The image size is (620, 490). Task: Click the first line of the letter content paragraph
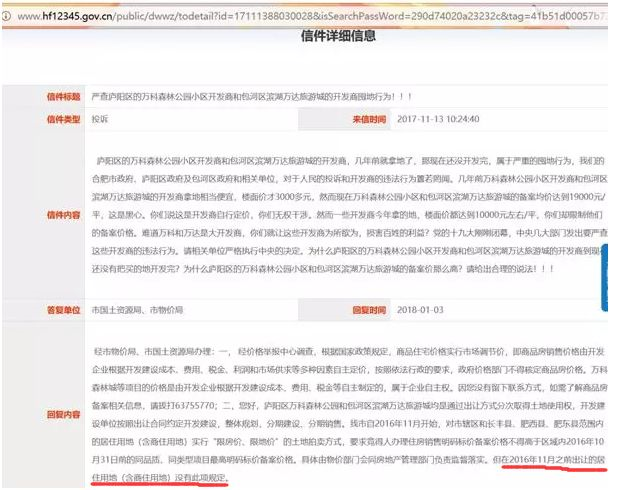(351, 161)
